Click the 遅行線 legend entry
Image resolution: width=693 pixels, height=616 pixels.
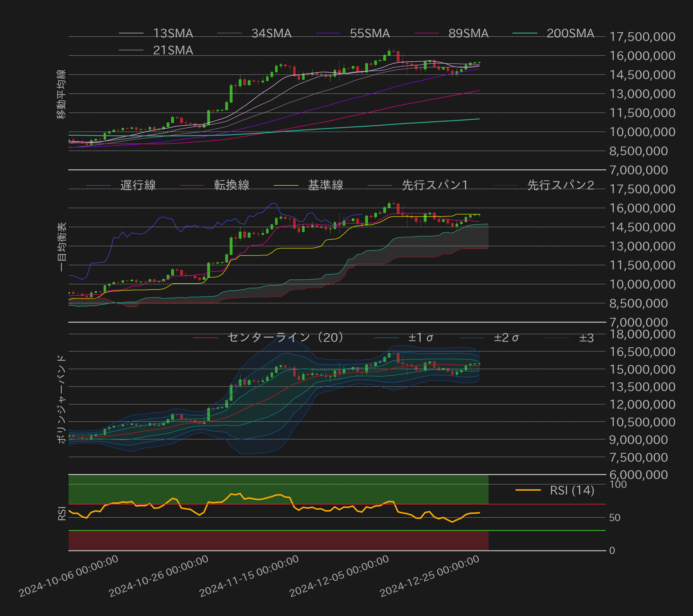coord(138,185)
